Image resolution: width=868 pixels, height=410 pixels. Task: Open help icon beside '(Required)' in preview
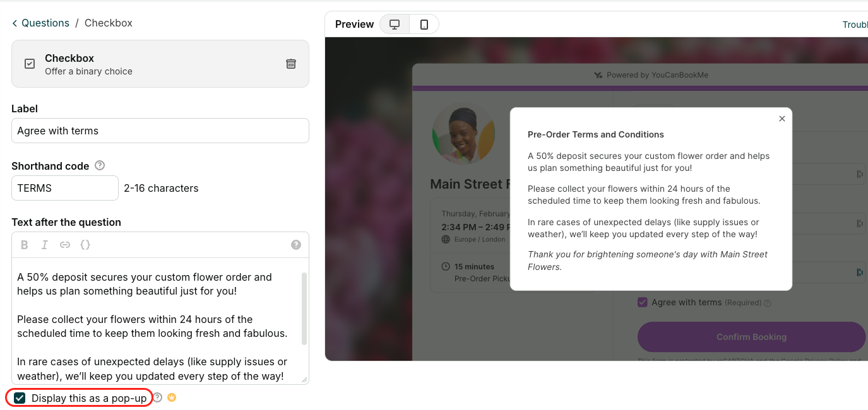tap(768, 303)
